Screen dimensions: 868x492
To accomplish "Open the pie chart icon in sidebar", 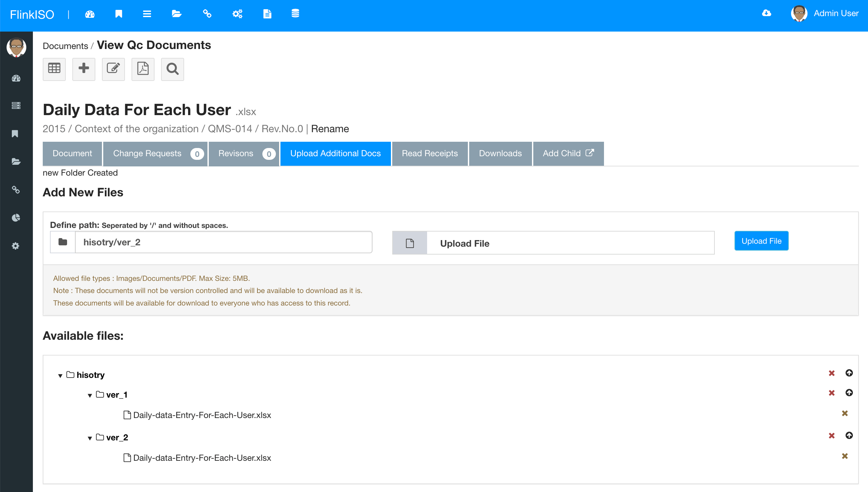I will pyautogui.click(x=16, y=218).
